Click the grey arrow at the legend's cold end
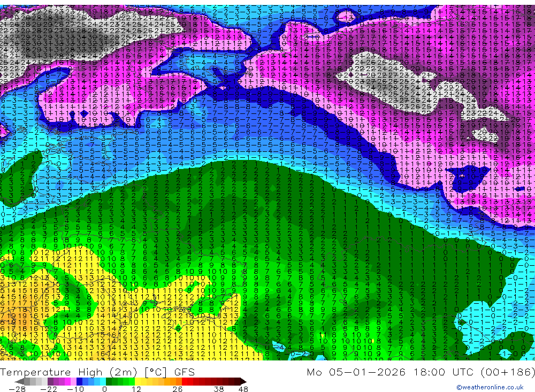Viewport: 535px width, 392px height. (x=19, y=382)
